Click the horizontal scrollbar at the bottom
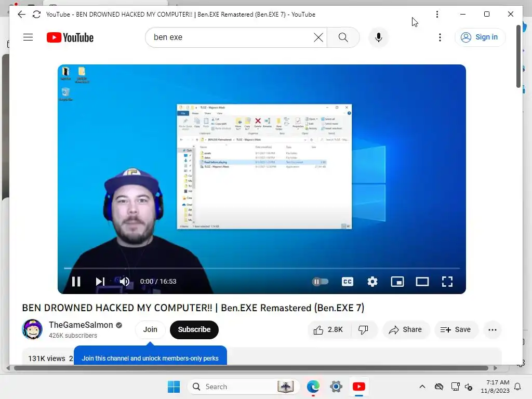Screen dimensions: 532x399 click(x=251, y=368)
